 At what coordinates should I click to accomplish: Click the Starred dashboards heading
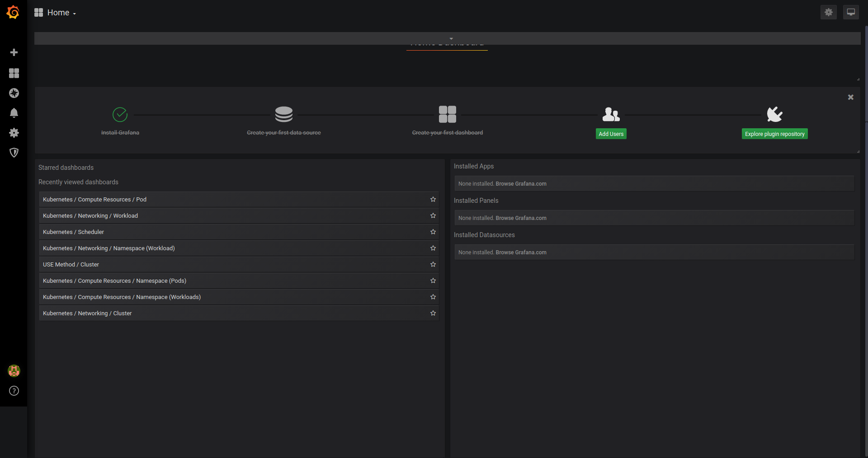[66, 168]
